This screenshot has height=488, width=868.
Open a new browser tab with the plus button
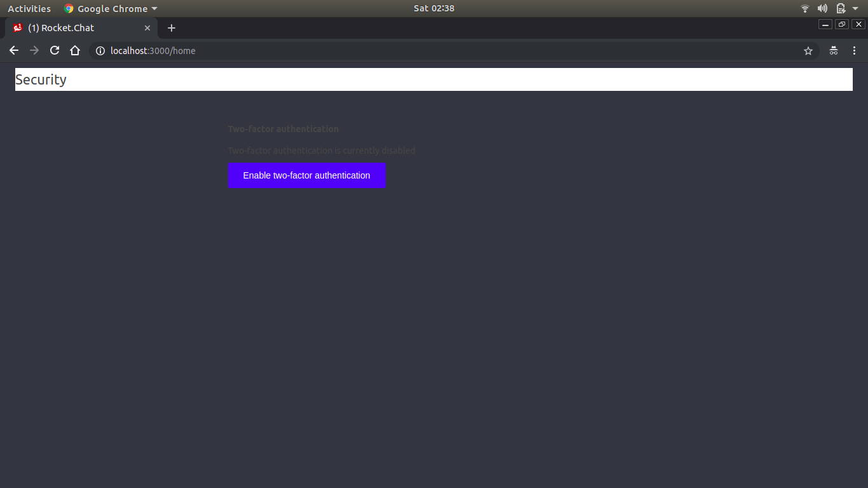coord(171,28)
